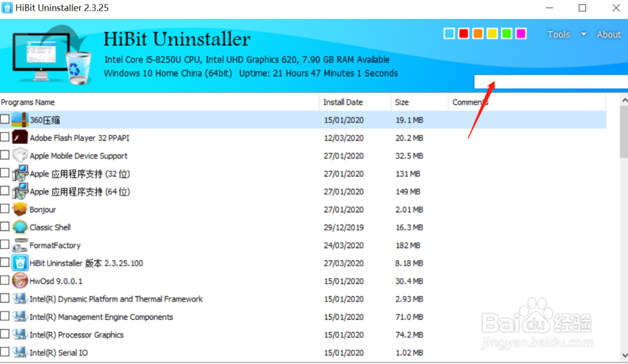Click the HwOsd 9.0.0.1 icon
The width and height of the screenshot is (628, 364).
point(19,281)
